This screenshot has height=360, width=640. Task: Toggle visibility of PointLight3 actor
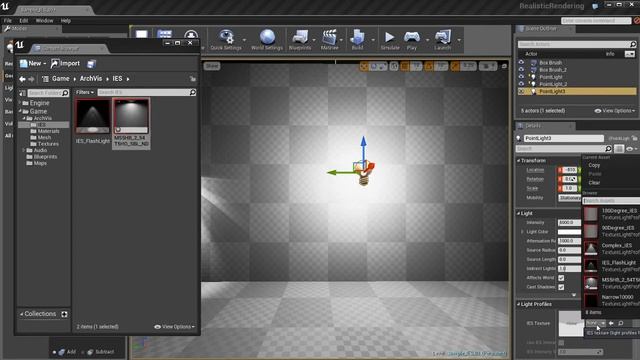[521, 91]
